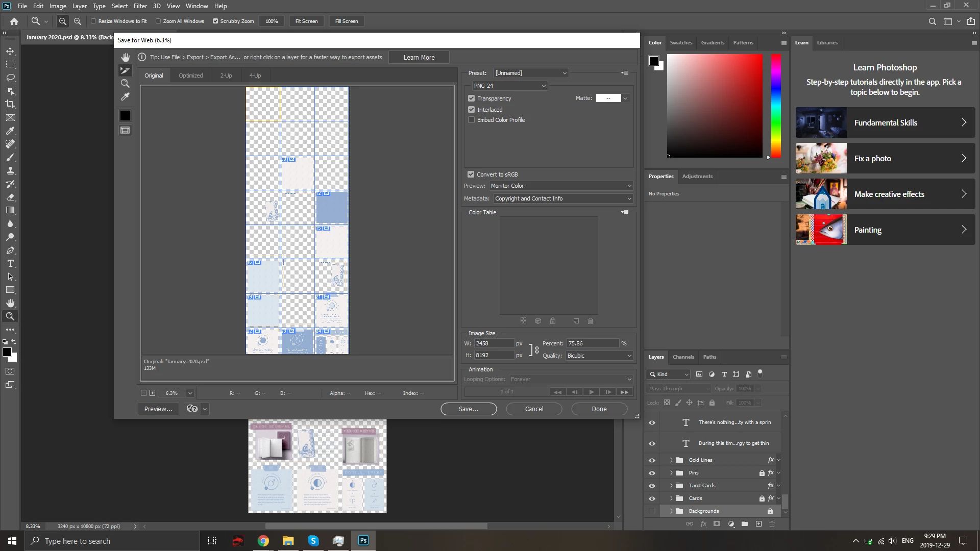Viewport: 980px width, 551px height.
Task: Click the Cancel button
Action: click(x=534, y=409)
